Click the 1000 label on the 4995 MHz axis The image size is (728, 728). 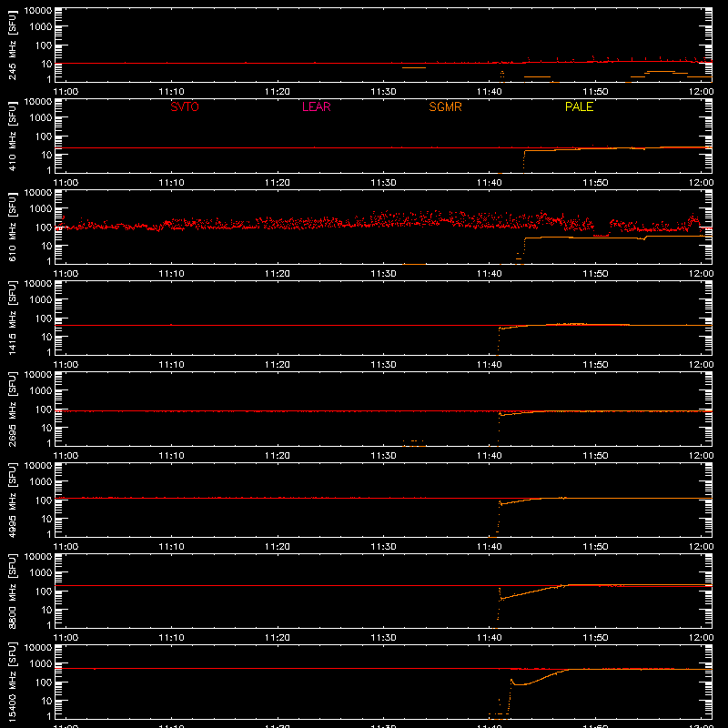(x=41, y=482)
